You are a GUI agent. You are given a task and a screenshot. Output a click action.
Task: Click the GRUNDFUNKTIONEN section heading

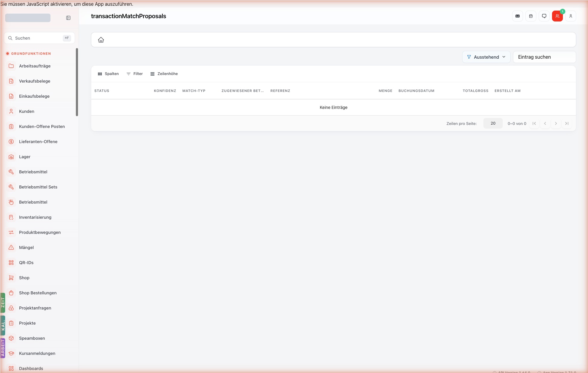[31, 54]
